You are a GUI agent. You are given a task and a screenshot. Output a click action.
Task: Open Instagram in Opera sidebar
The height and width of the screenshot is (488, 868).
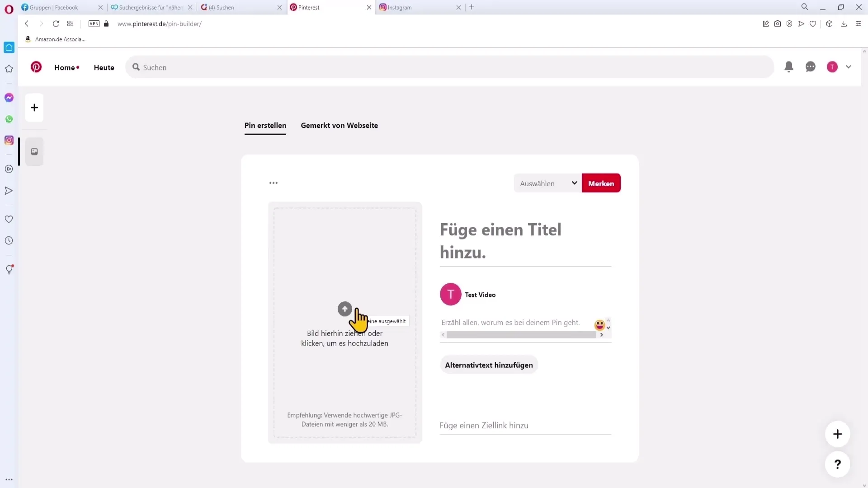click(9, 141)
